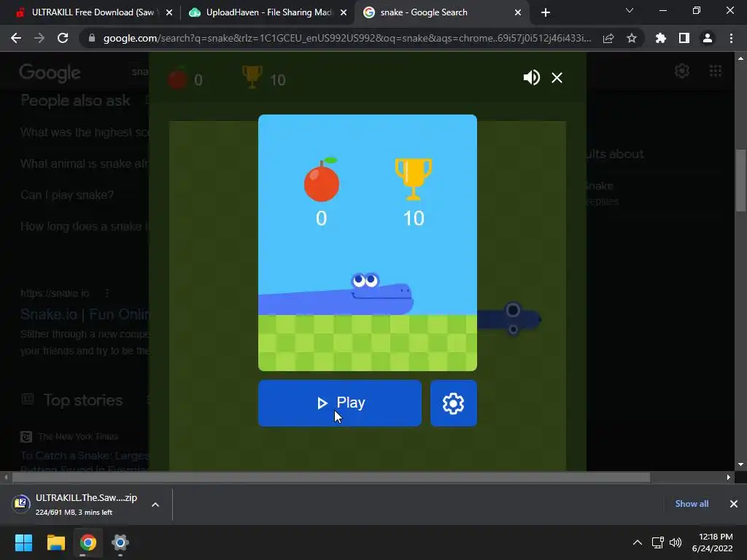This screenshot has width=747, height=560.
Task: Open File Explorer from taskbar
Action: 55,542
